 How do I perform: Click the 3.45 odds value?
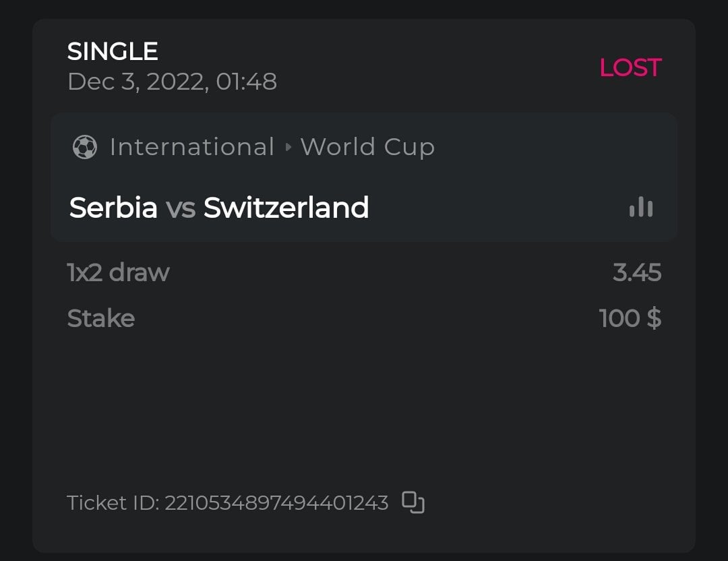coord(637,272)
